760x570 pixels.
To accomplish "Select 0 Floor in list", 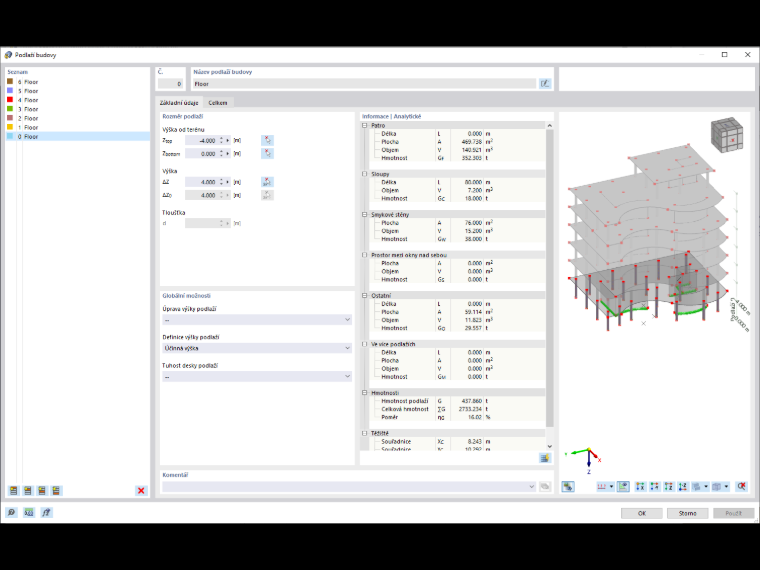I will coord(78,137).
